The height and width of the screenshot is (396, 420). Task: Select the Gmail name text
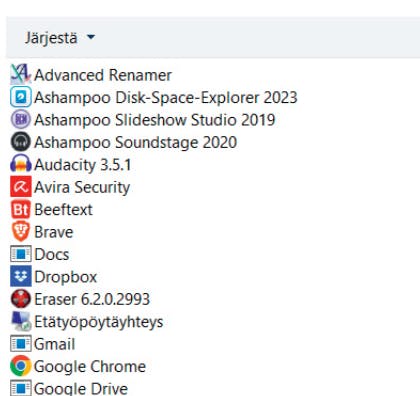pyautogui.click(x=54, y=344)
